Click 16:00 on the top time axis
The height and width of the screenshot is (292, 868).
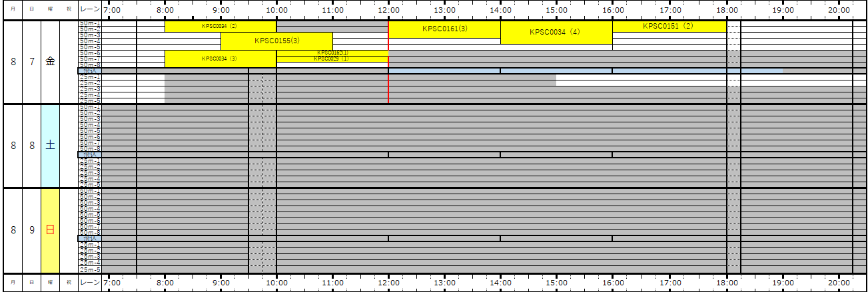pyautogui.click(x=613, y=10)
